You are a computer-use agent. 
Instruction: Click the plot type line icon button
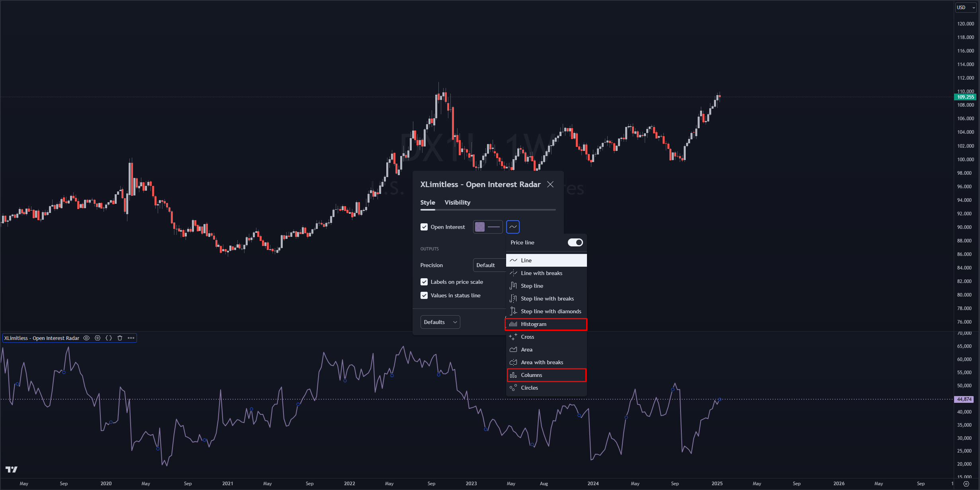[x=513, y=227]
